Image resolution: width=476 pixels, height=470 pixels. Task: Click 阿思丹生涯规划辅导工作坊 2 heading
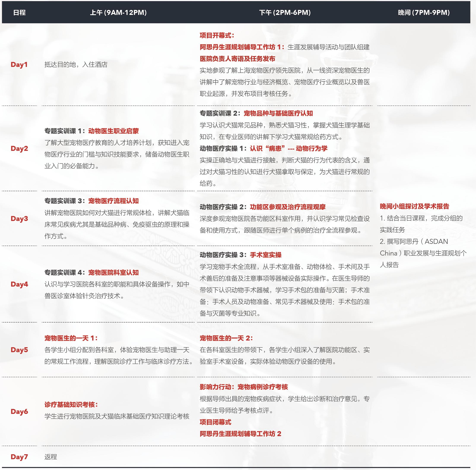[240, 434]
